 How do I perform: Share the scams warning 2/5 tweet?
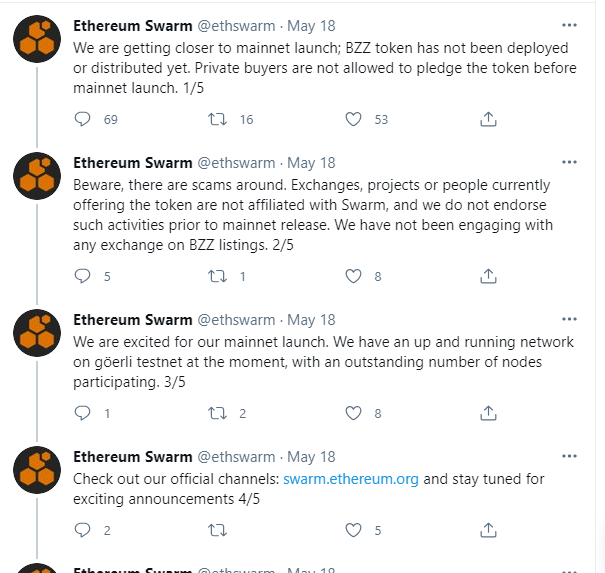point(488,276)
